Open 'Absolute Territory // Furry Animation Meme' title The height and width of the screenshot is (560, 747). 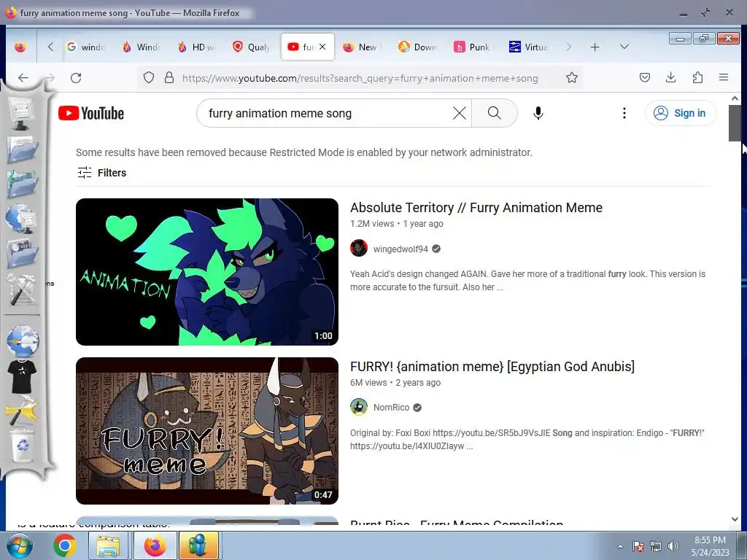(x=476, y=208)
